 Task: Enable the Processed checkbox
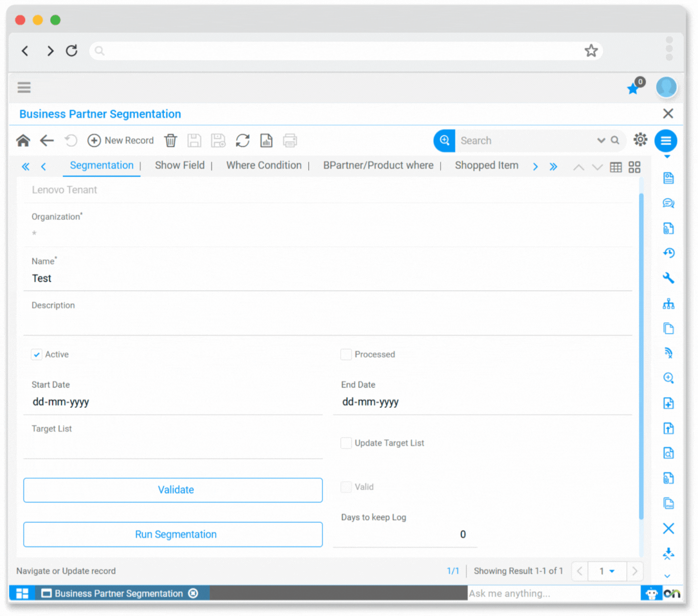pyautogui.click(x=346, y=354)
